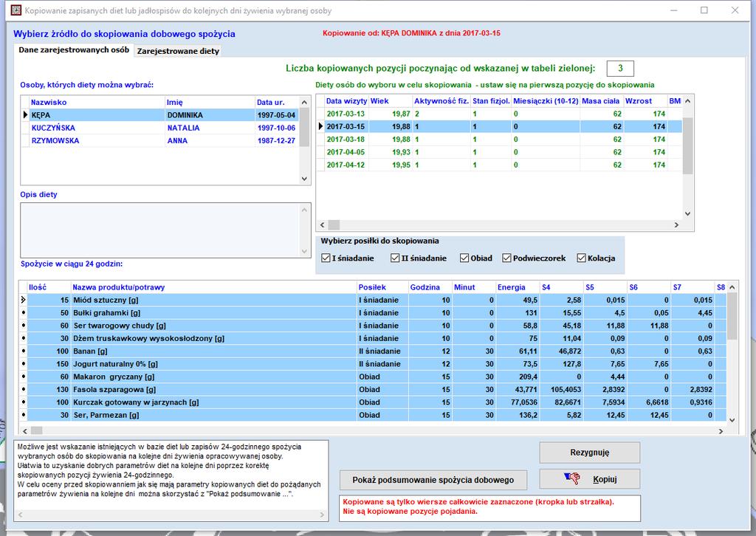The image size is (756, 536).
Task: Click the Nazwa produktu/potrawy column header
Action: (x=213, y=286)
